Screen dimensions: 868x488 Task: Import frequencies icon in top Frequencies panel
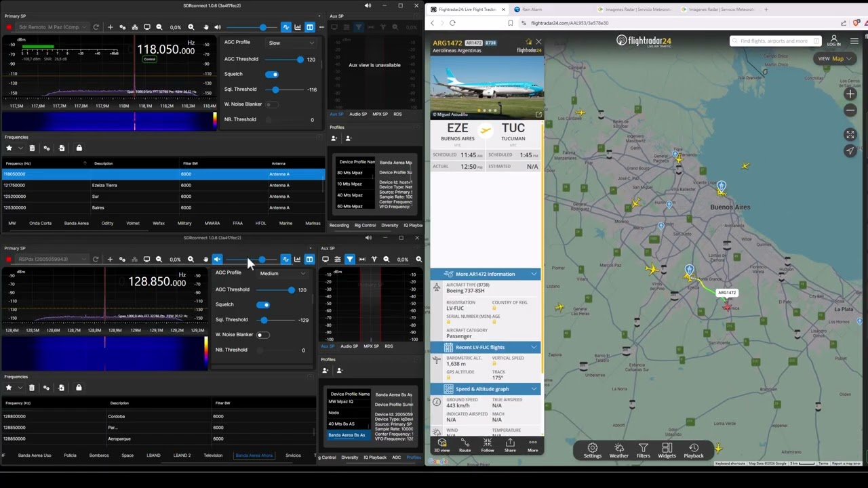(x=62, y=148)
